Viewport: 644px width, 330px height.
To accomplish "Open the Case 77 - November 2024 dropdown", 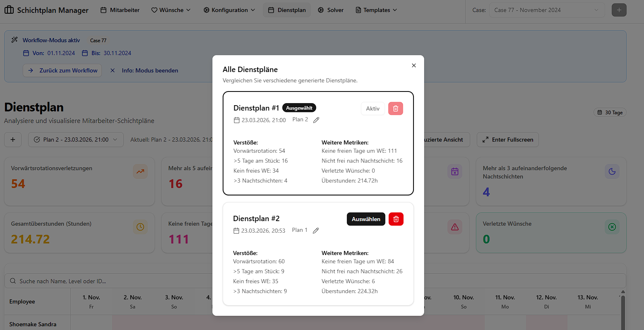I will tap(546, 10).
